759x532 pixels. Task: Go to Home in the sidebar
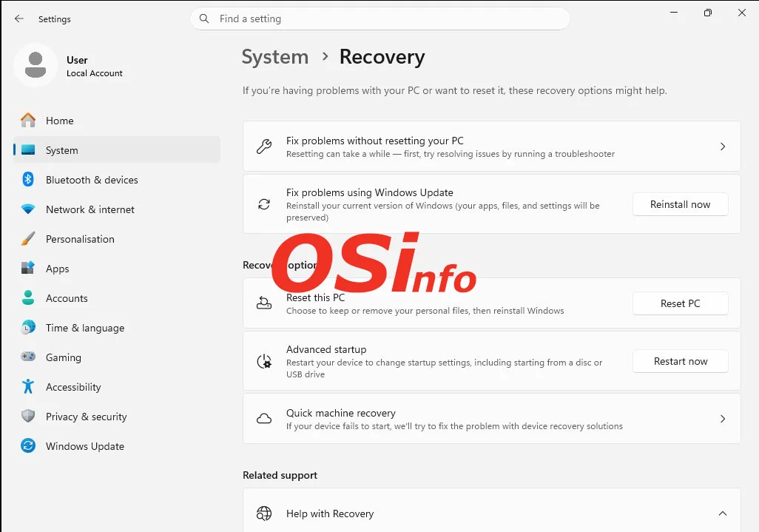59,121
